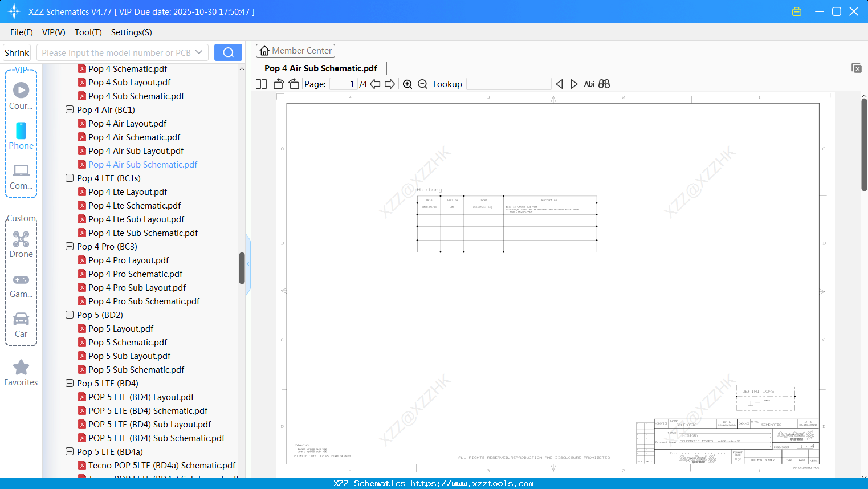
Task: Toggle side-by-side two-page view
Action: [x=261, y=84]
